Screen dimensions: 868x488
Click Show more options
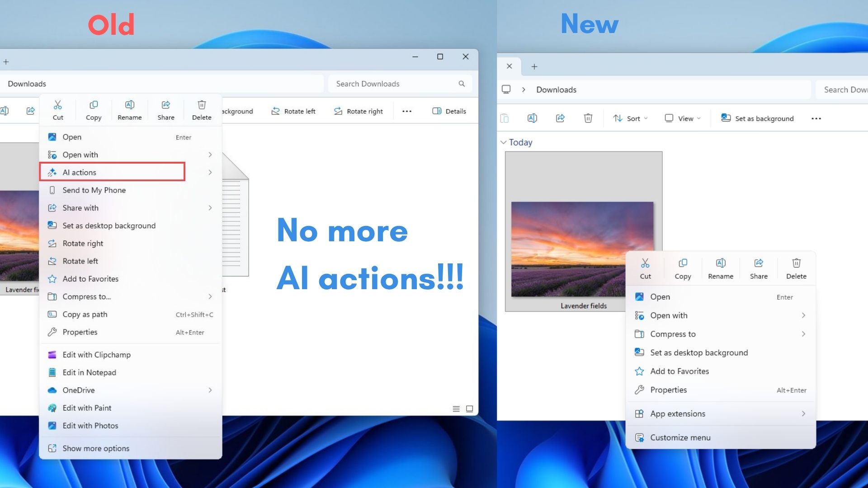tap(131, 448)
